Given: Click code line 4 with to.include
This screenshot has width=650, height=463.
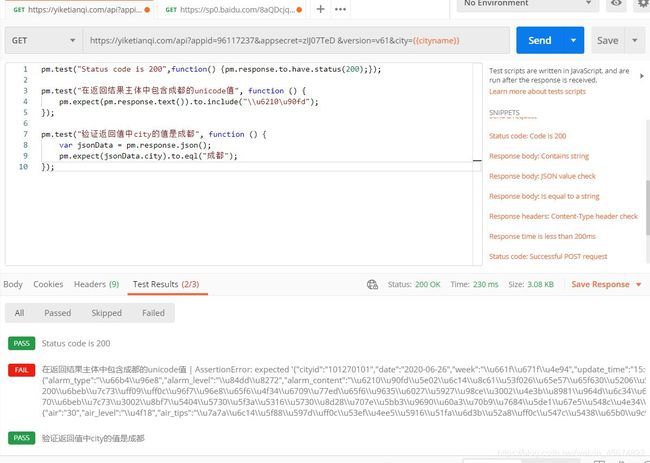Looking at the screenshot, I should click(189, 102).
